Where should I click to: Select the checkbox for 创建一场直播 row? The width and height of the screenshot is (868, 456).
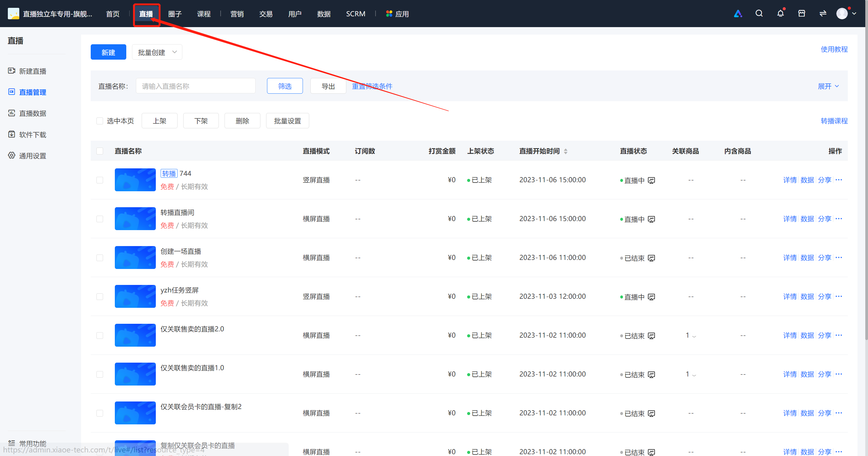100,258
